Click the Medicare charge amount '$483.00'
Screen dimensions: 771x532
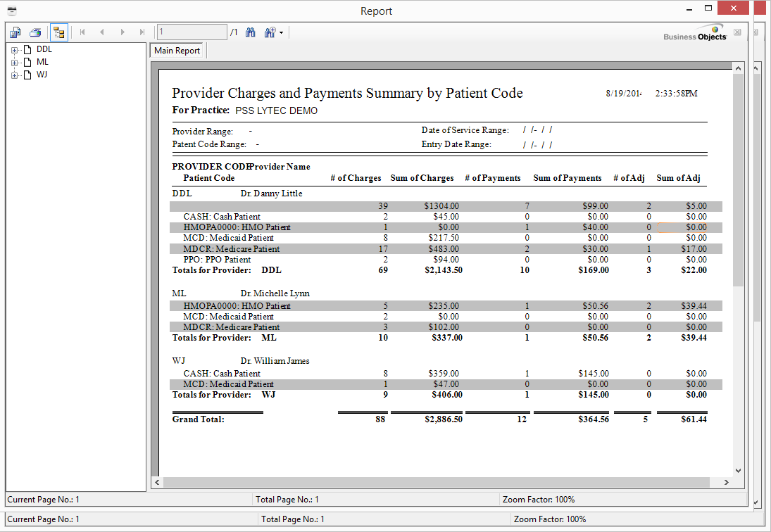point(444,249)
